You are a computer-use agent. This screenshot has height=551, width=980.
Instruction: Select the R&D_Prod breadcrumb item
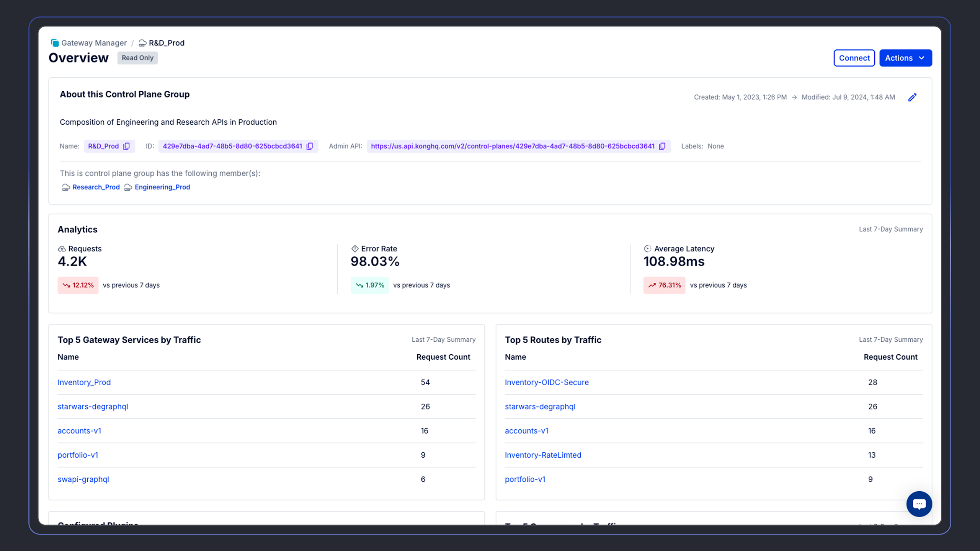[167, 43]
